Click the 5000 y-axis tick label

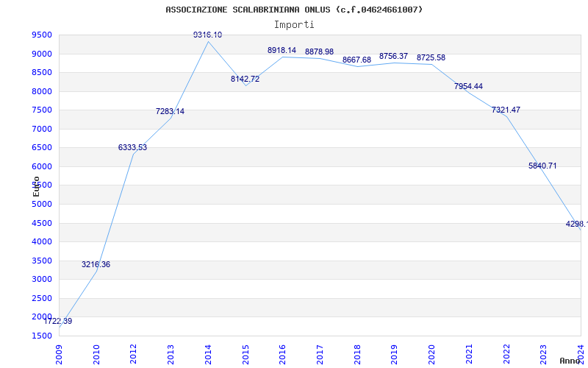click(42, 205)
